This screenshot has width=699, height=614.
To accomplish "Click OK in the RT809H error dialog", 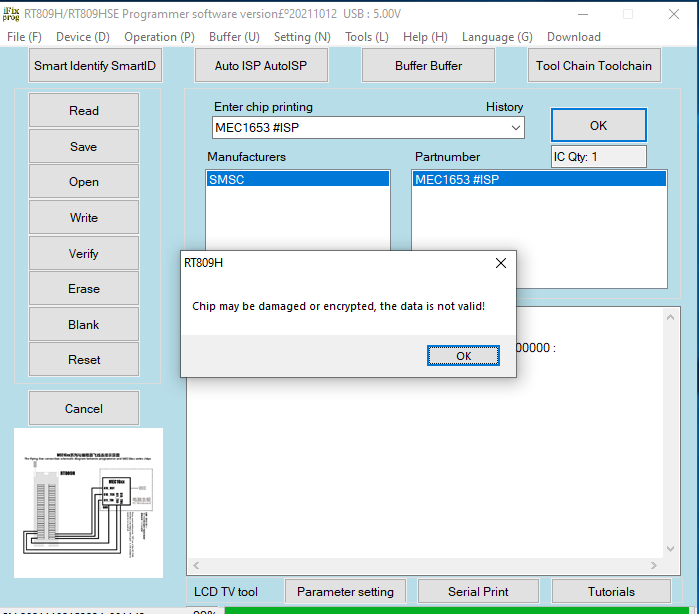I will (463, 356).
